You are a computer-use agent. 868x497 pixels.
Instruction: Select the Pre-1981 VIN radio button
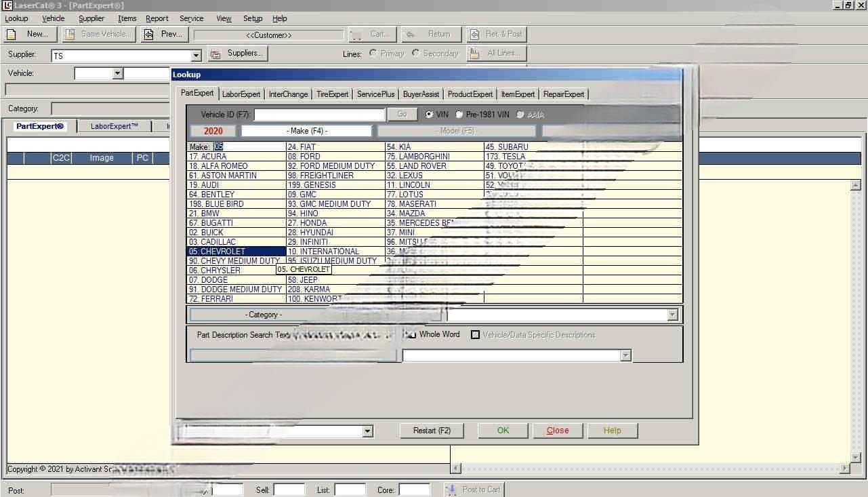pos(459,115)
